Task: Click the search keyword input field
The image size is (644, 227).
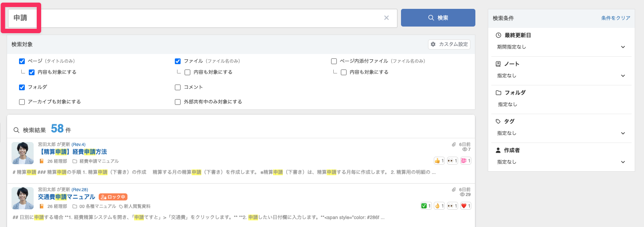Action: point(202,18)
